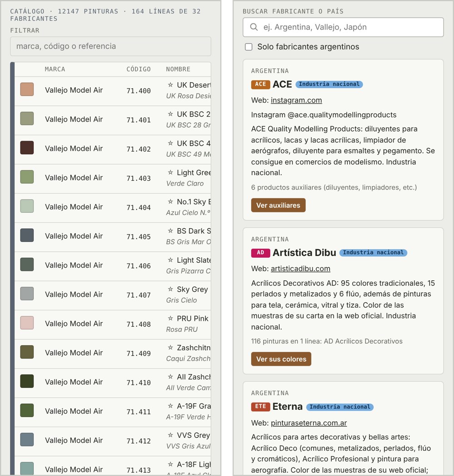
Task: Click the CÓDIGO column header
Action: coord(138,69)
